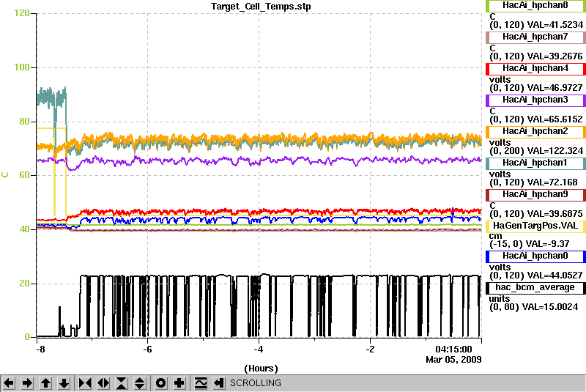Shift the plot up with the up arrow
The image size is (586, 392).
(45, 383)
